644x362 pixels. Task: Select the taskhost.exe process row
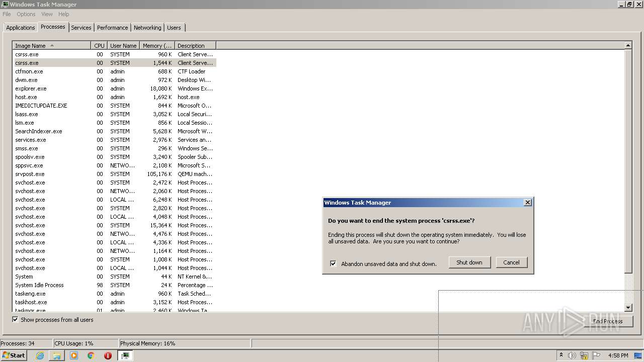[x=114, y=302]
